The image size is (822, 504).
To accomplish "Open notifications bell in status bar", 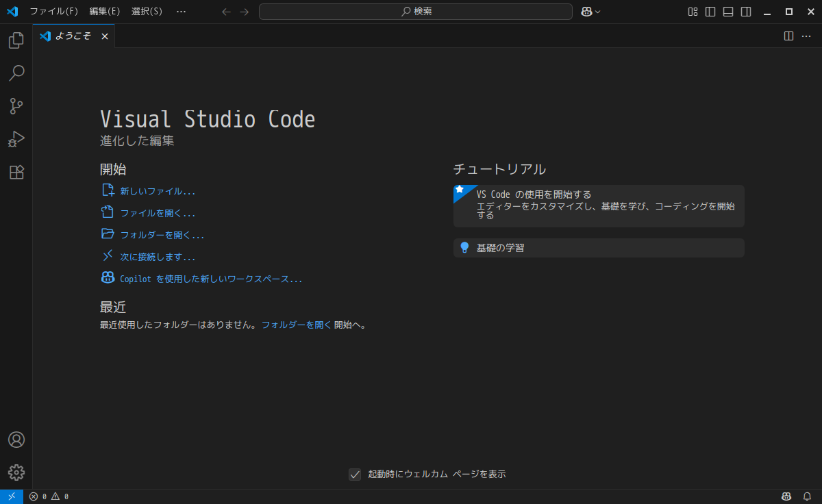I will [x=807, y=496].
